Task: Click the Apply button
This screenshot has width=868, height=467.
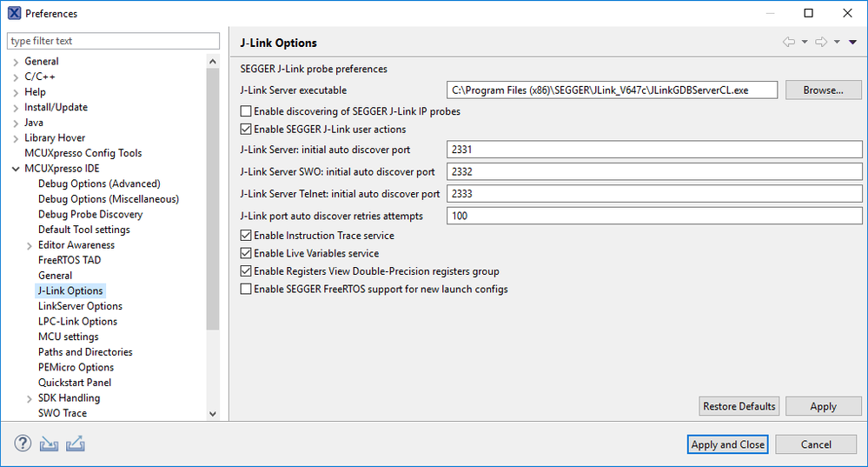Action: click(x=823, y=406)
